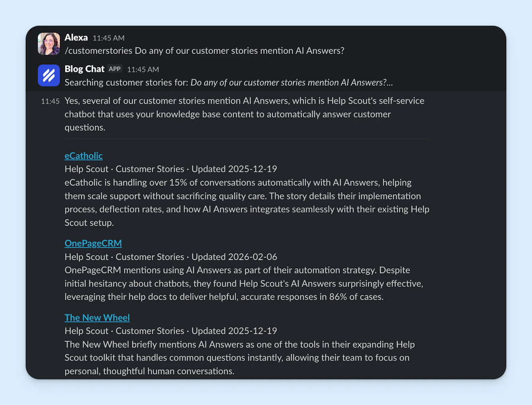Click the timestamp next to the APP badge

click(143, 69)
